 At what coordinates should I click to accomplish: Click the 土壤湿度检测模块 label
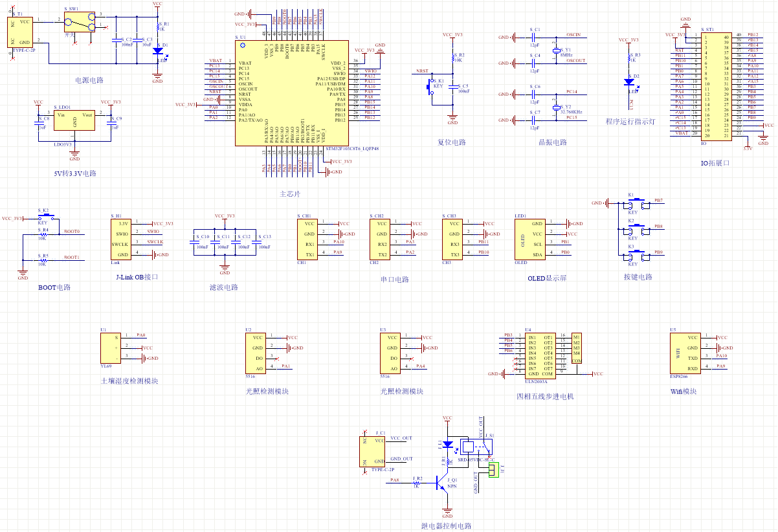pyautogui.click(x=129, y=381)
